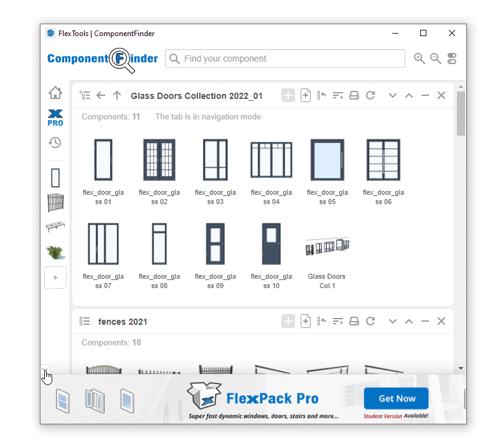Move fences 2021 tab up with chevron
The height and width of the screenshot is (448, 498).
(409, 321)
